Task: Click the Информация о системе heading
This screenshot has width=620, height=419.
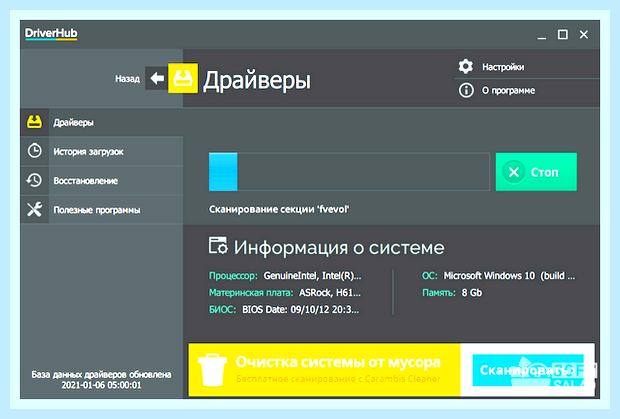Action: pos(339,248)
